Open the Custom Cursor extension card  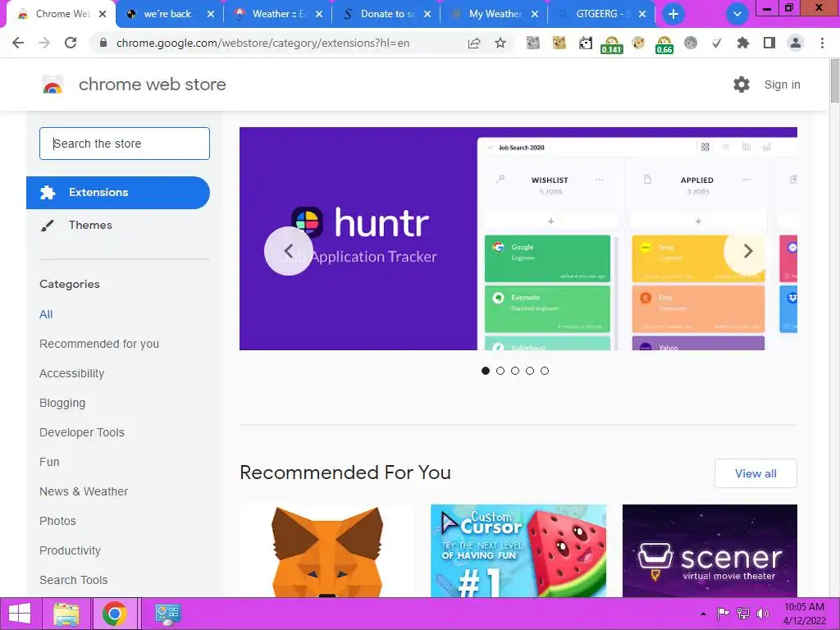(518, 550)
